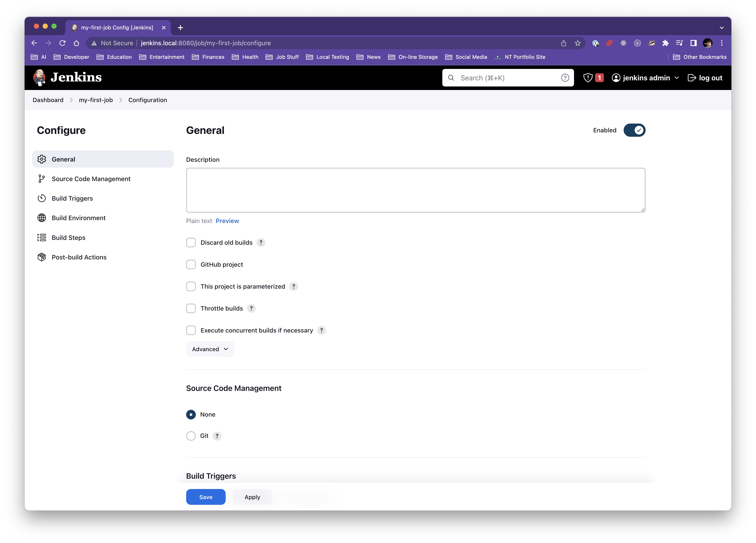The height and width of the screenshot is (543, 756).
Task: Click the search help question mark icon
Action: (565, 78)
